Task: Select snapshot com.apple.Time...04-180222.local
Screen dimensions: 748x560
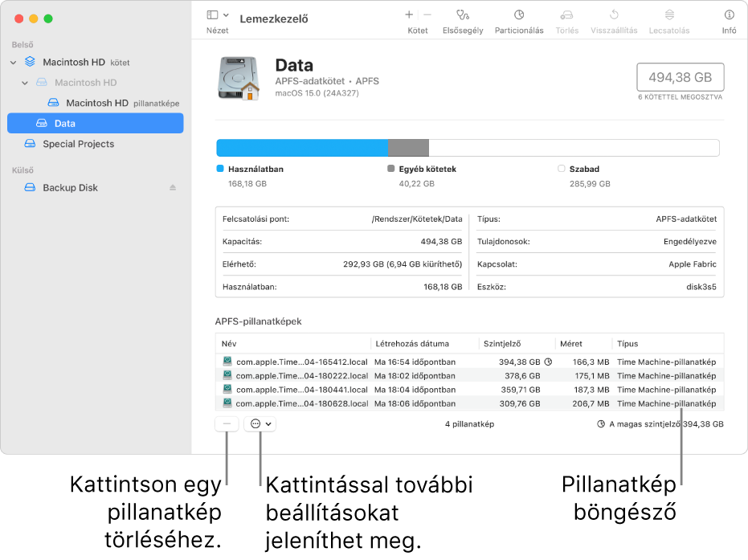Action: pyautogui.click(x=469, y=375)
